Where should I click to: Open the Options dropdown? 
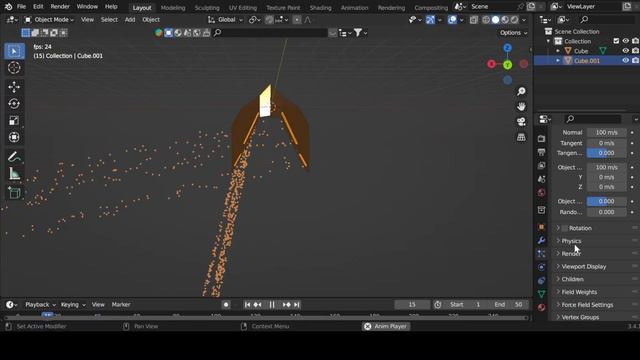click(x=513, y=33)
